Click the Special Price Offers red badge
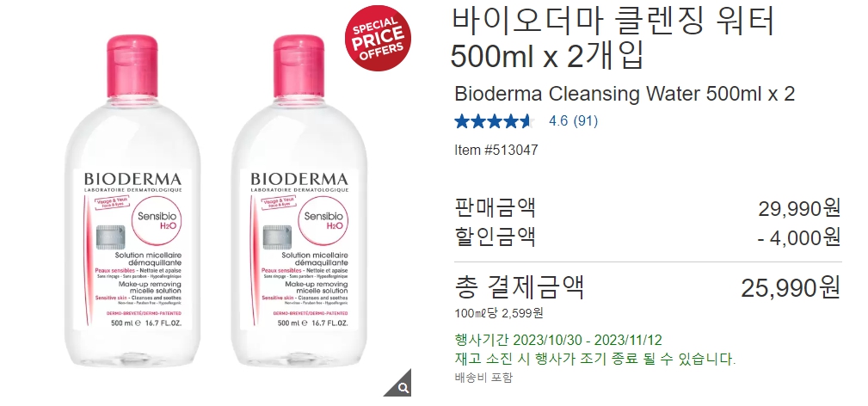Image resolution: width=868 pixels, height=406 pixels. coord(379,38)
